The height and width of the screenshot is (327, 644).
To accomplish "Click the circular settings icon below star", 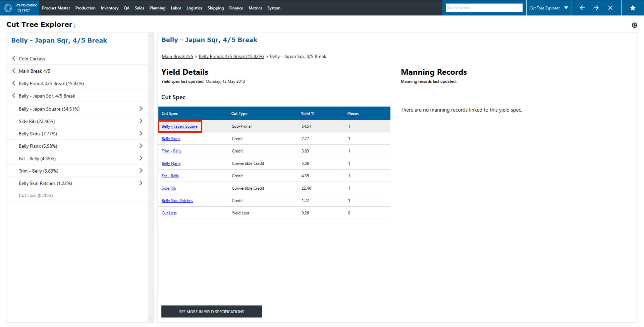I will coord(634,25).
